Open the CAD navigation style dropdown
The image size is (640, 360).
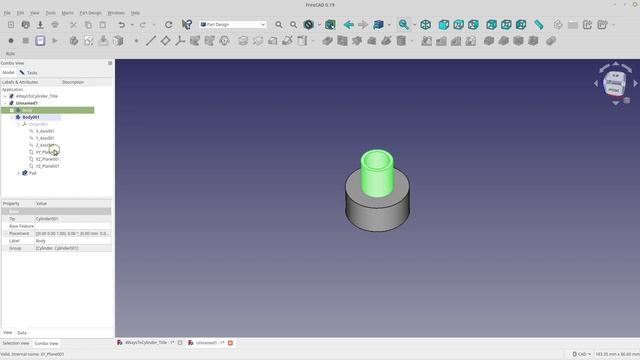[x=582, y=354]
